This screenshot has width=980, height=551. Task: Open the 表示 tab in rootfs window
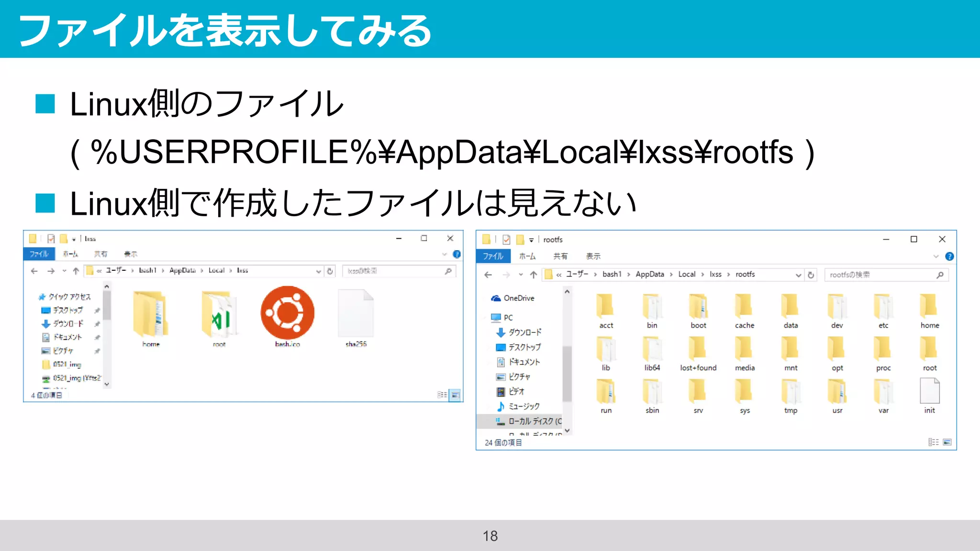pos(593,256)
